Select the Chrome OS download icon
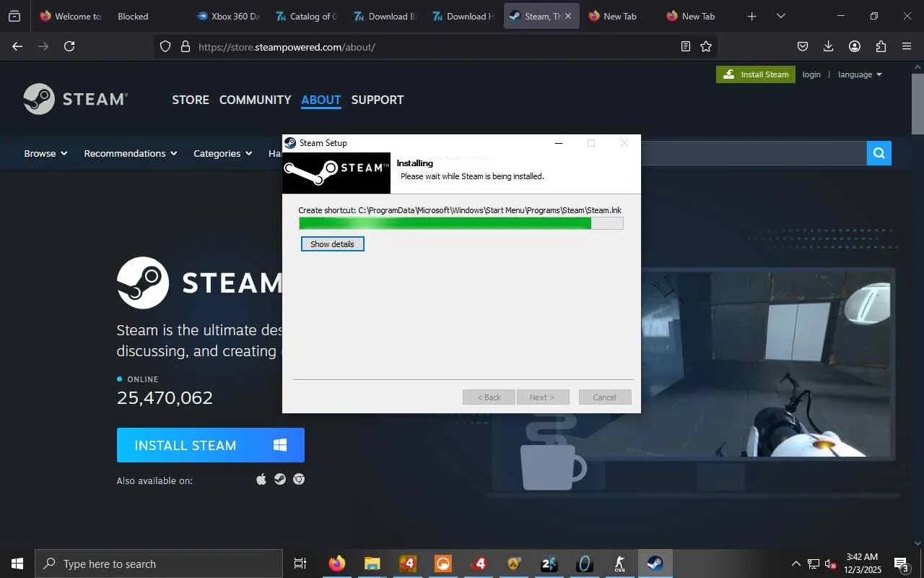Viewport: 924px width, 578px height. [x=299, y=479]
